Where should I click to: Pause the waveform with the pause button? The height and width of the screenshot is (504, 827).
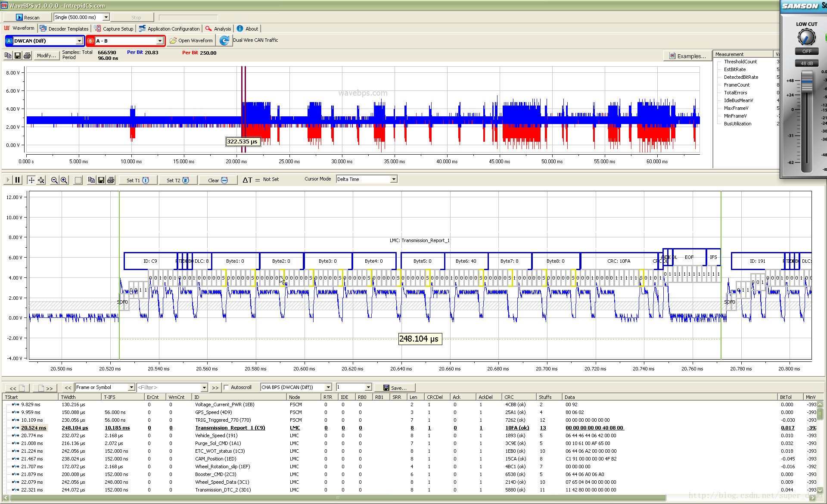point(18,180)
